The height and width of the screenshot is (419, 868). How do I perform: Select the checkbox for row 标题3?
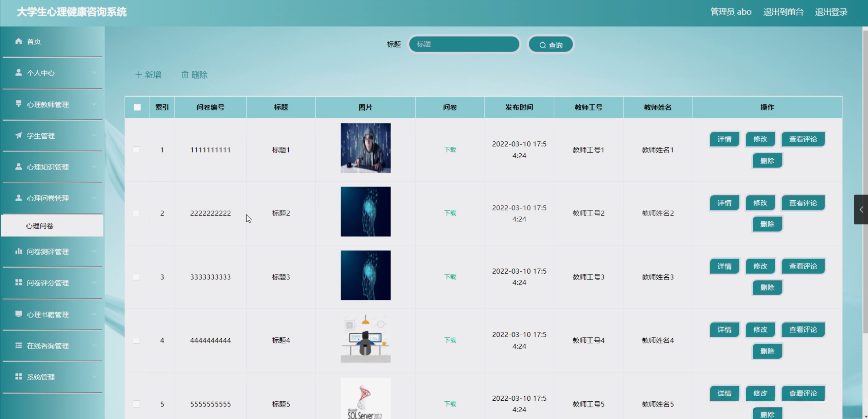pos(136,277)
